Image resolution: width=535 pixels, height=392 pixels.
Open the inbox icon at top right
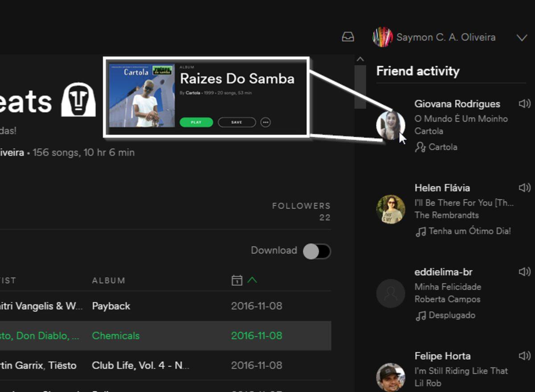[x=349, y=37]
